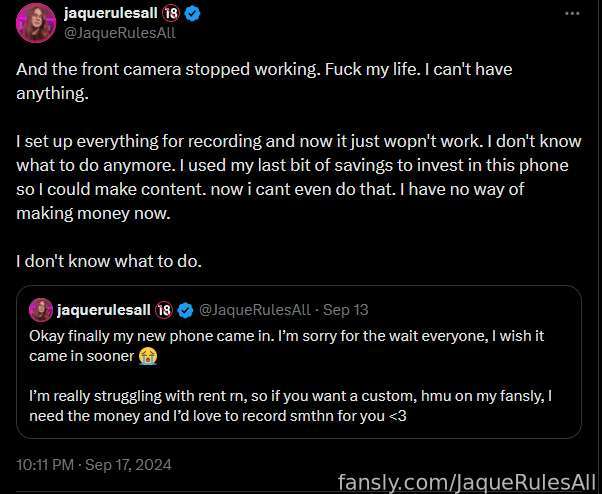Screen dimensions: 602x494
Task: Click the crying emoji in quoted tweet
Action: point(148,356)
